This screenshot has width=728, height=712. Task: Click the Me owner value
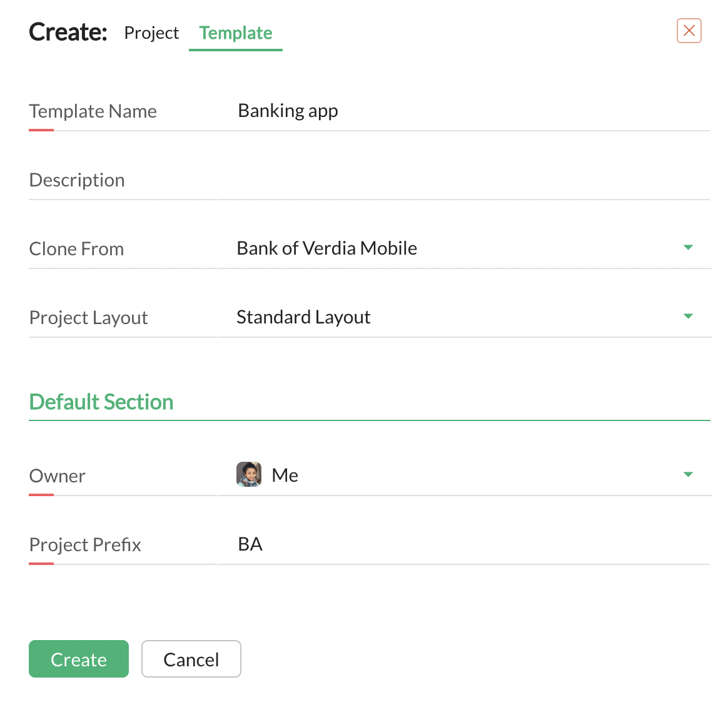(x=285, y=476)
